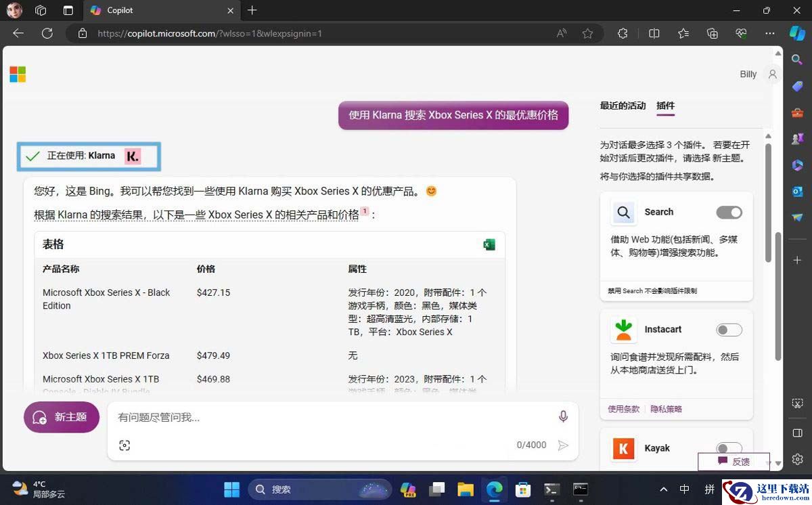Open a new tab with plus button
812x505 pixels.
pyautogui.click(x=252, y=10)
